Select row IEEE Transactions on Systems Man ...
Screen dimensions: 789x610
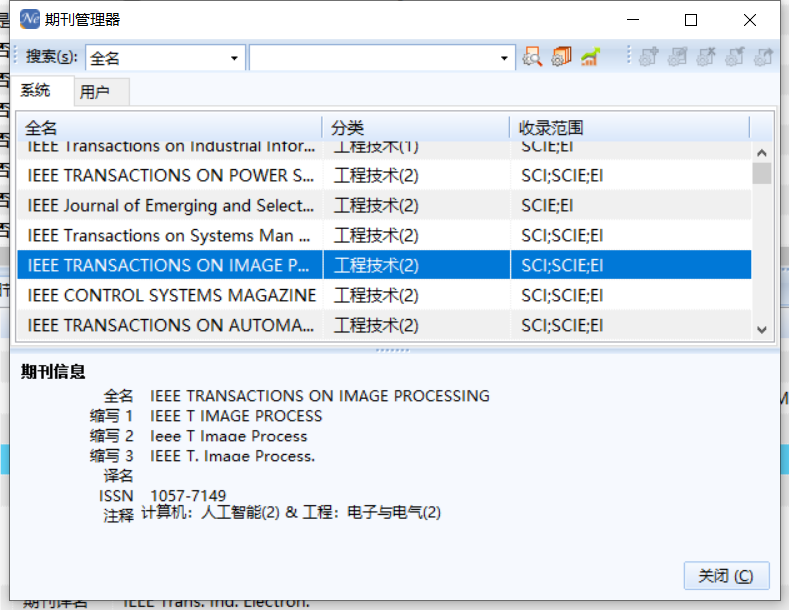[384, 235]
